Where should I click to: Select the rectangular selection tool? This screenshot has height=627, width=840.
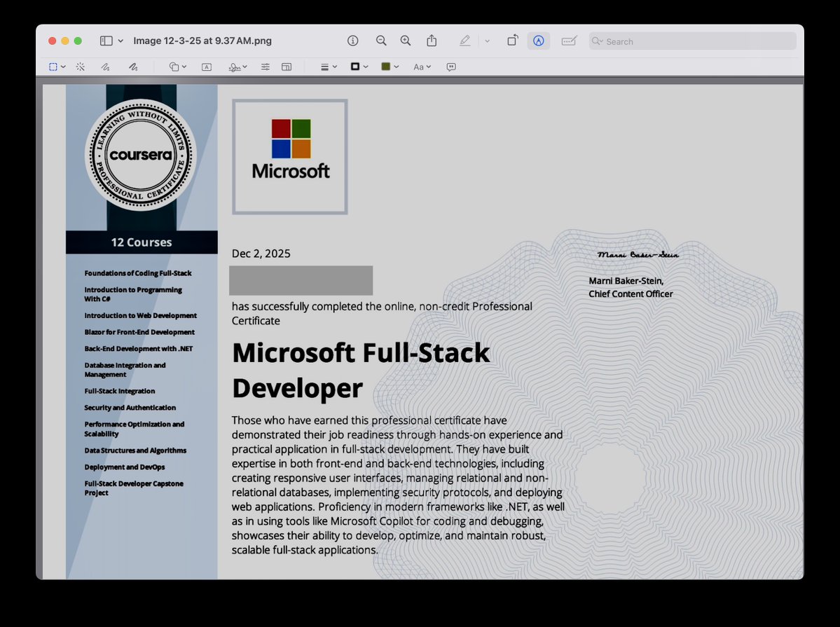[53, 67]
